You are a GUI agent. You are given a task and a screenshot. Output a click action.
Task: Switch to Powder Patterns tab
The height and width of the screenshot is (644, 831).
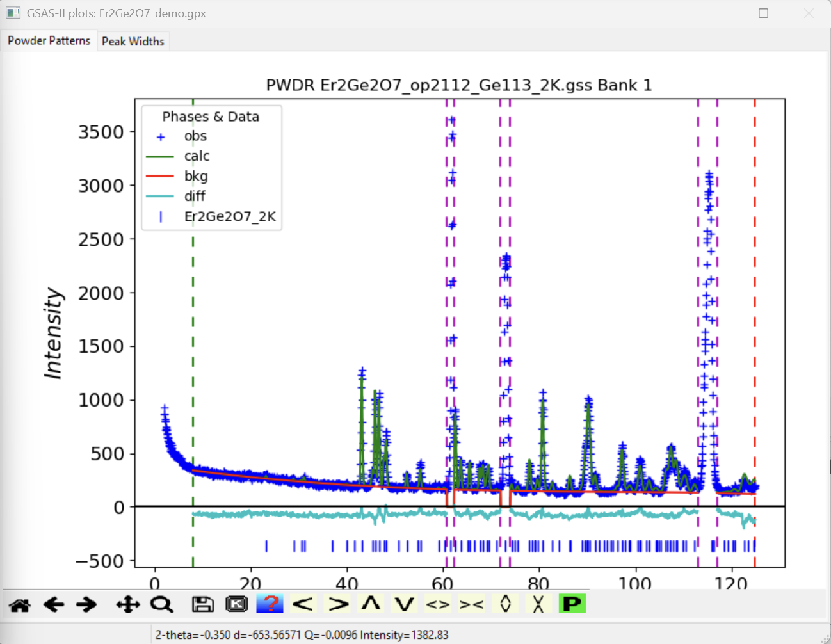point(49,40)
